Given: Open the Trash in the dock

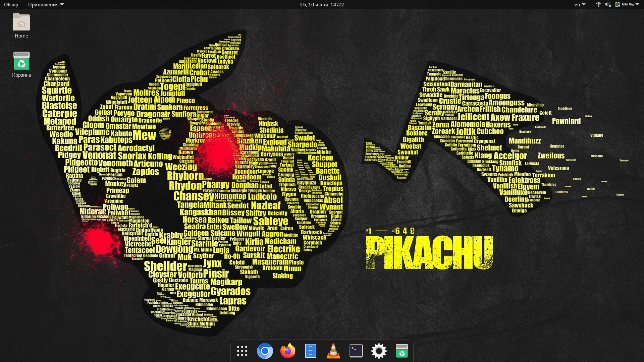Looking at the screenshot, I should coord(402,351).
